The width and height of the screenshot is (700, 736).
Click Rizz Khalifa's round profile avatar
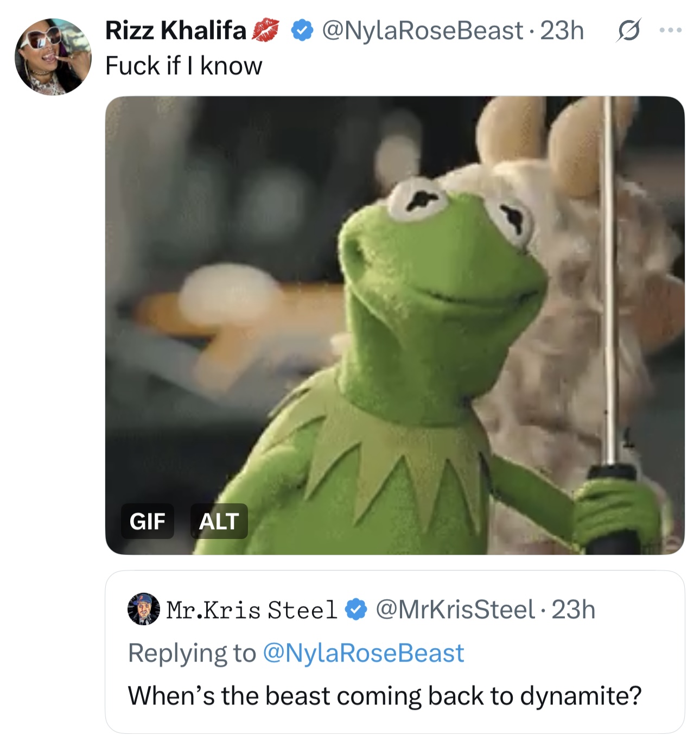53,57
